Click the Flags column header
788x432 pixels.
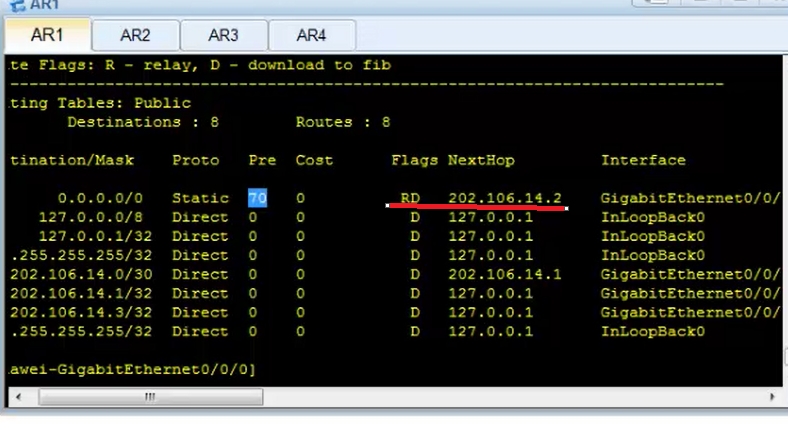[415, 160]
